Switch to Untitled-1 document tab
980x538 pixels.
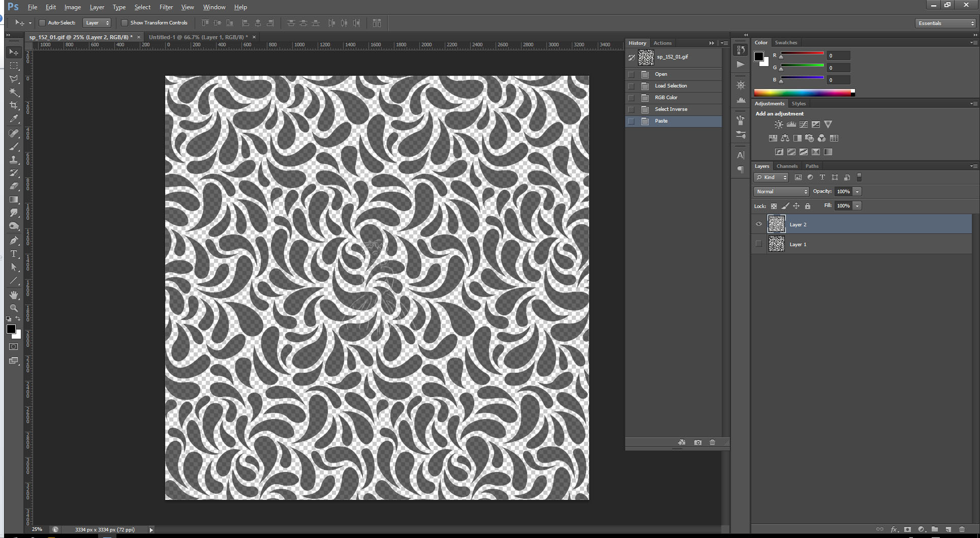click(x=198, y=37)
